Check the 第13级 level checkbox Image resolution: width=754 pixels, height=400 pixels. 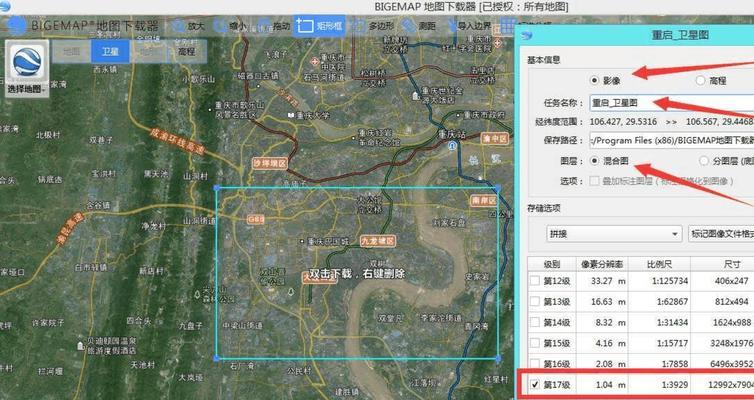pyautogui.click(x=535, y=301)
